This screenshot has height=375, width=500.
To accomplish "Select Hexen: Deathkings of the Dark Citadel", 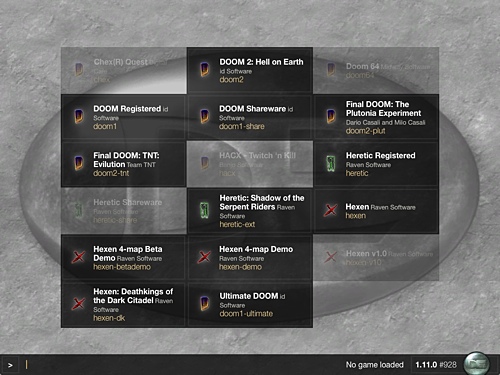I will pyautogui.click(x=124, y=304).
